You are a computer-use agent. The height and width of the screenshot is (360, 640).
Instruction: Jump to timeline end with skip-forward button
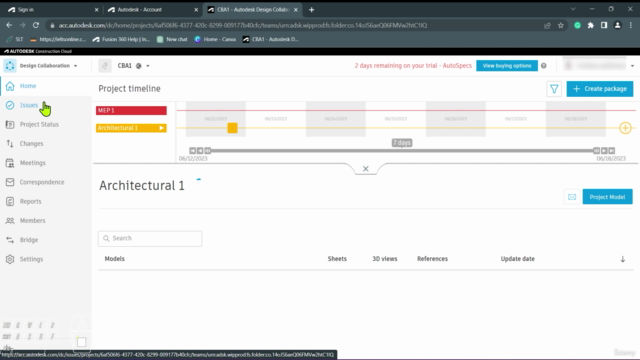[x=611, y=151]
